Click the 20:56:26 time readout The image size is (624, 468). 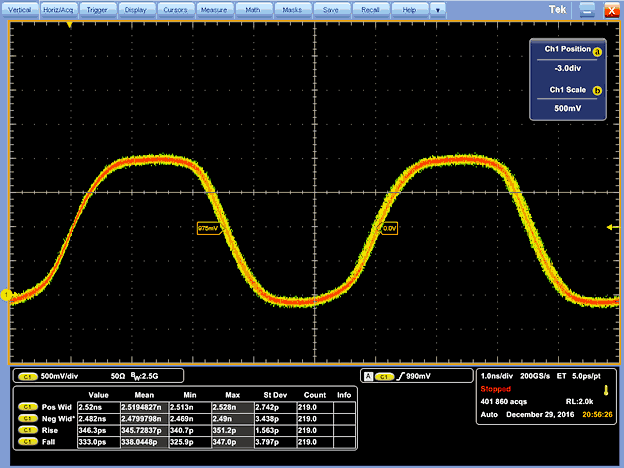pos(597,414)
